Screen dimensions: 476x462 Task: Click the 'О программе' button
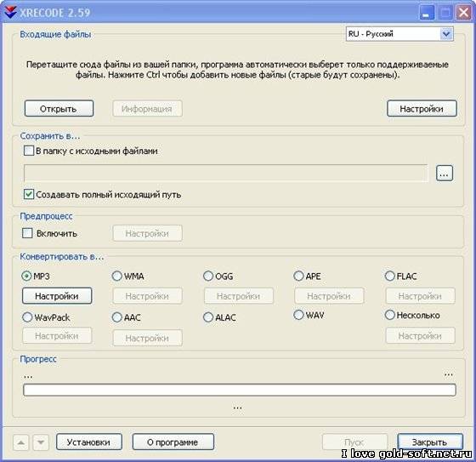[x=173, y=442]
